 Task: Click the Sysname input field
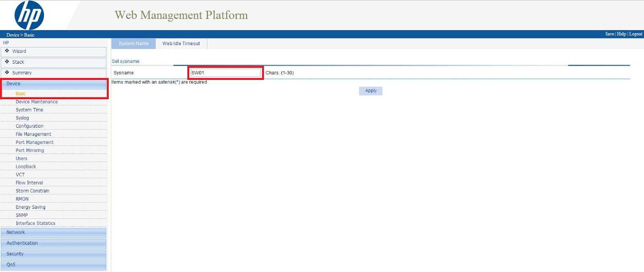[x=225, y=73]
